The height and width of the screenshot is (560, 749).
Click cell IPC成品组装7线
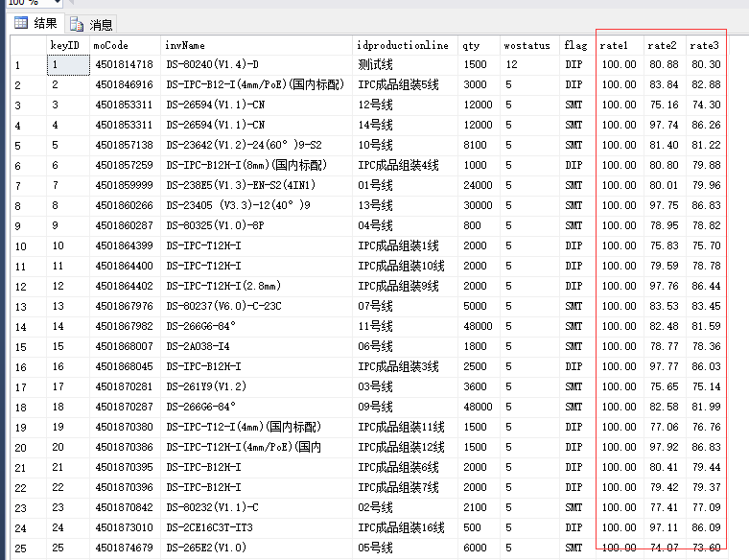point(405,487)
